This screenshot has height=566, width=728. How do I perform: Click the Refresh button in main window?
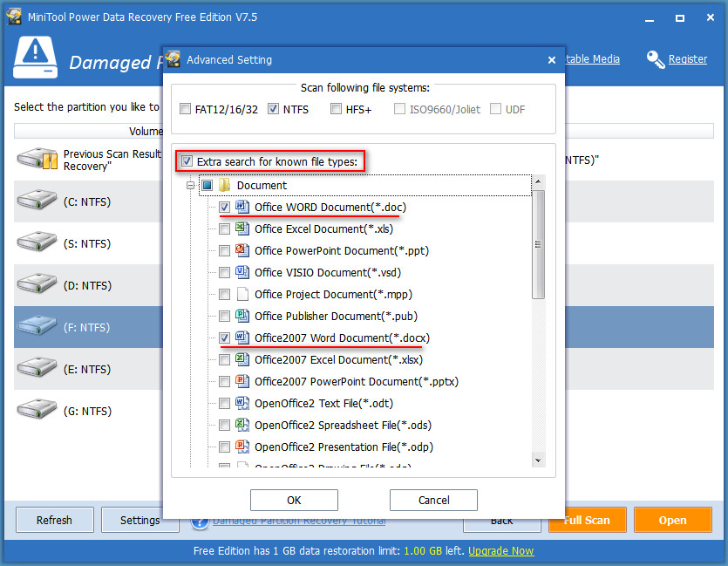[54, 520]
